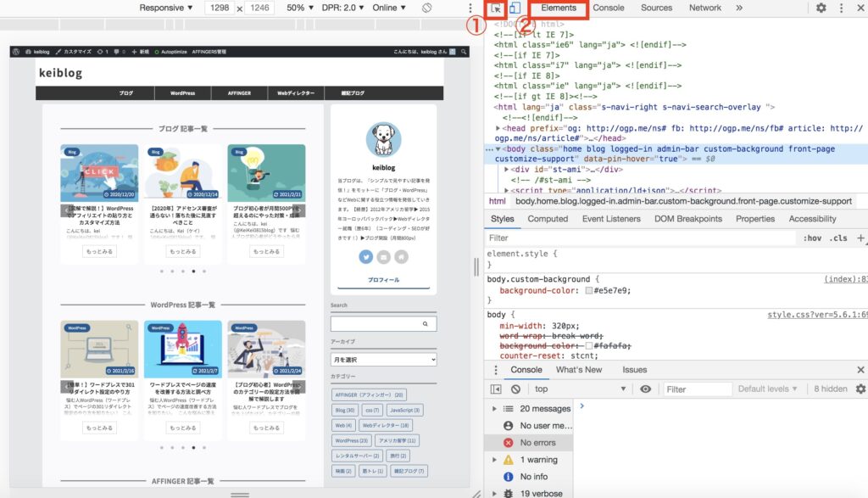This screenshot has height=498, width=868.
Task: Open the console 'top' context dropdown
Action: pyautogui.click(x=580, y=389)
